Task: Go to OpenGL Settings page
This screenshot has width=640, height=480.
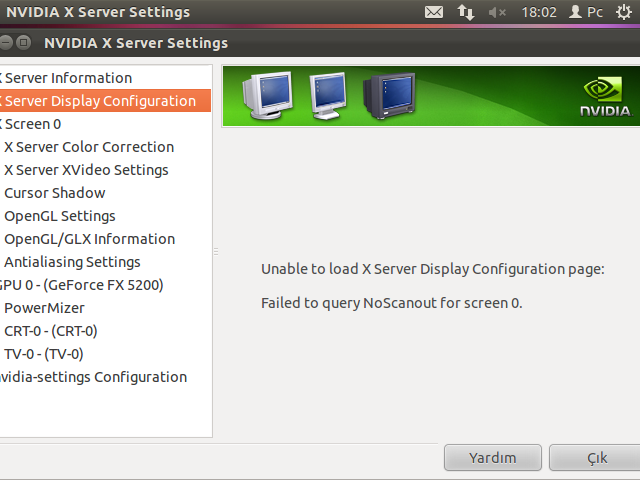Action: (60, 216)
